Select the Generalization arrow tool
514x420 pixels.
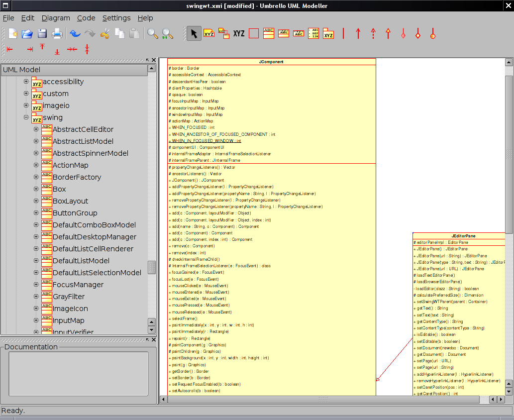(x=388, y=33)
